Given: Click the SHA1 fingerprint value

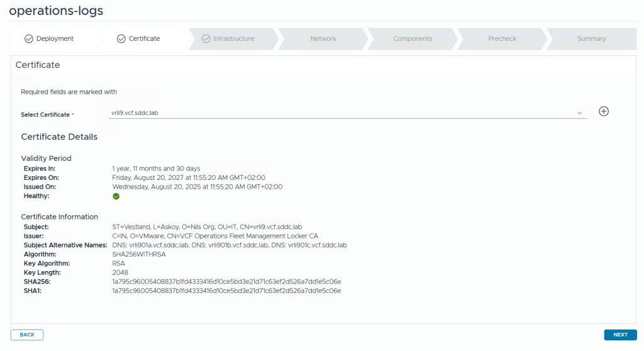Looking at the screenshot, I should point(226,291).
